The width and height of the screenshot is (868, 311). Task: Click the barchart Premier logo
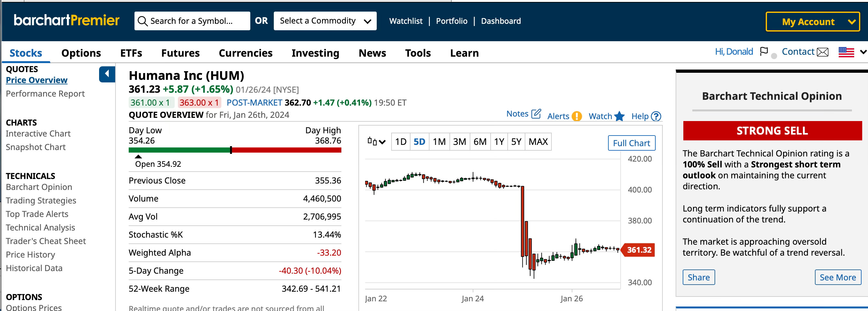[x=67, y=21]
